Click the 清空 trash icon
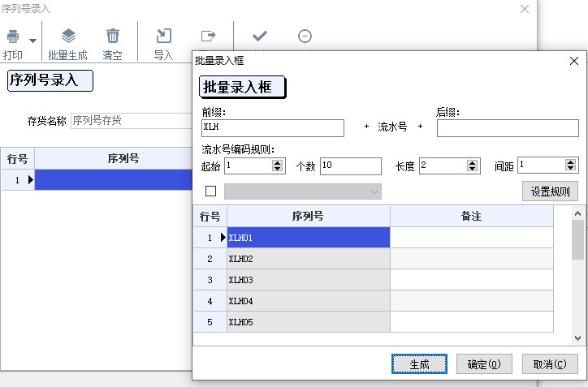The image size is (588, 387). pyautogui.click(x=113, y=37)
